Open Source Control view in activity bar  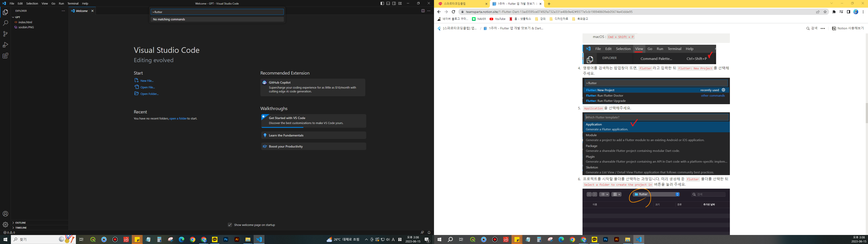pos(5,34)
